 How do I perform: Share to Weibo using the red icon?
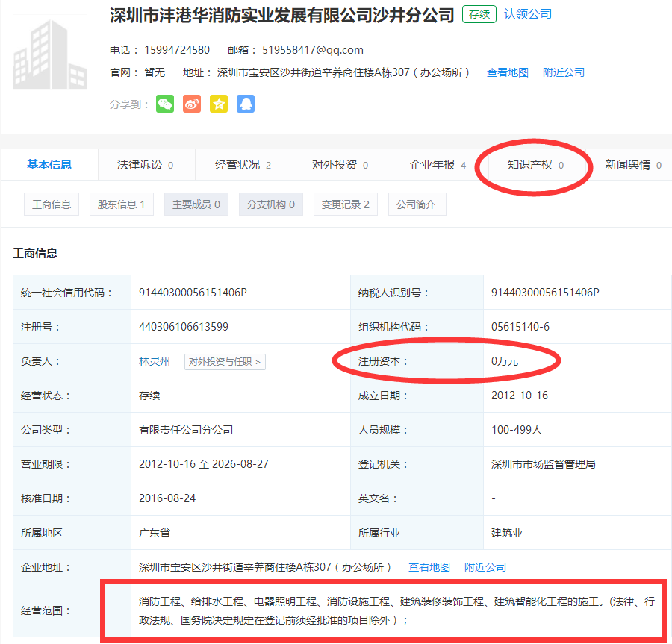192,104
